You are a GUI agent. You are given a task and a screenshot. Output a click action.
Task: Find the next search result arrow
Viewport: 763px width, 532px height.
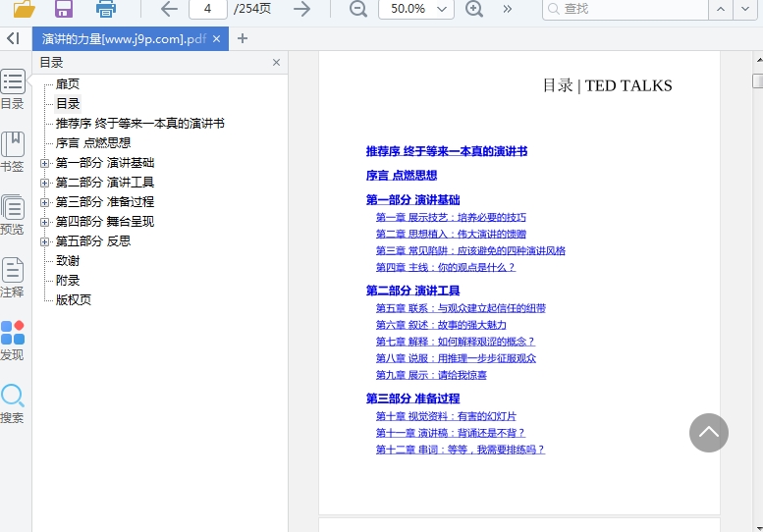(x=745, y=9)
